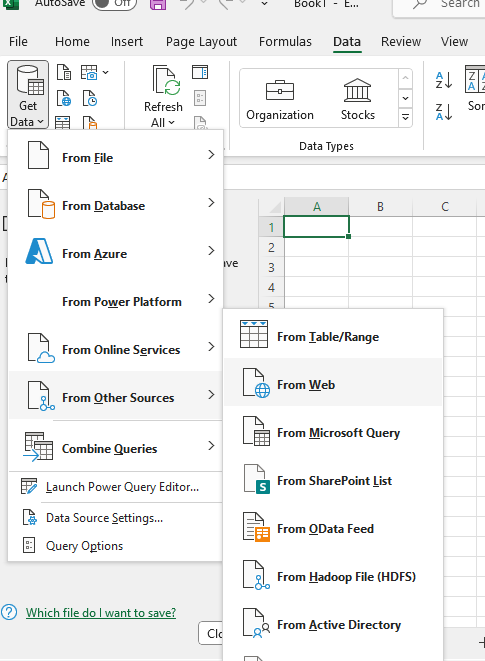This screenshot has width=485, height=661.
Task: Click the Select All corner triangle
Action: coord(275,207)
